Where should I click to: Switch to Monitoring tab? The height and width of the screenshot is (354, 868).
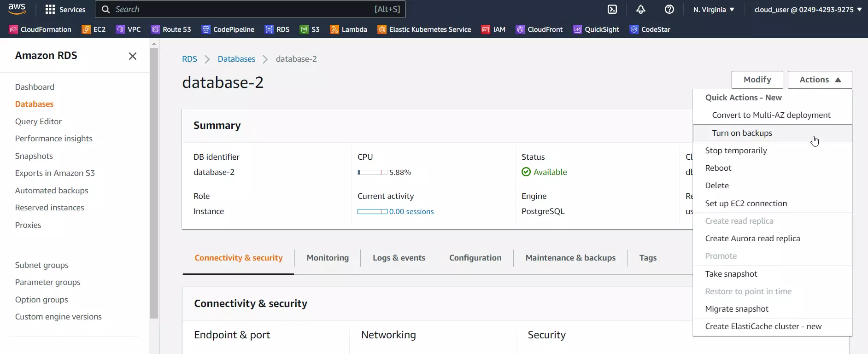(328, 258)
